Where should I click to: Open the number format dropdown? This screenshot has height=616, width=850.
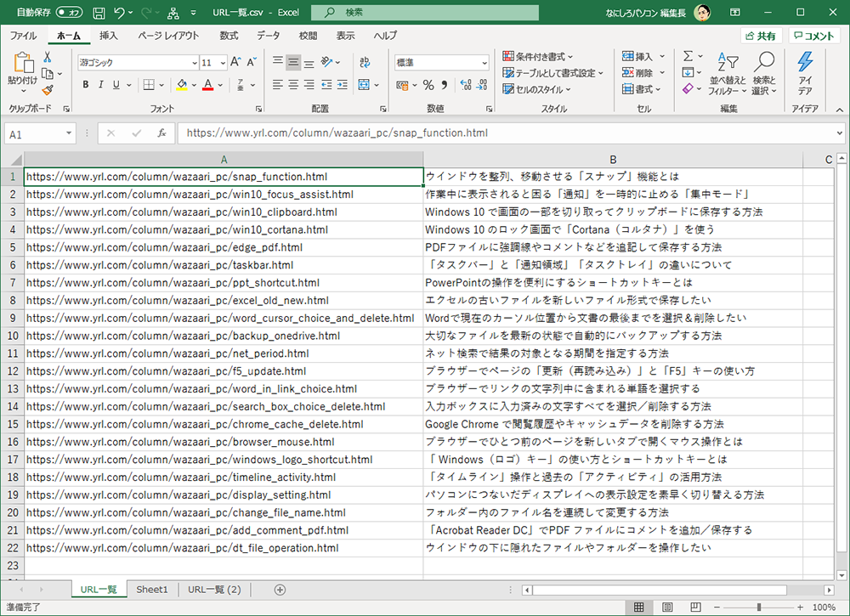484,63
